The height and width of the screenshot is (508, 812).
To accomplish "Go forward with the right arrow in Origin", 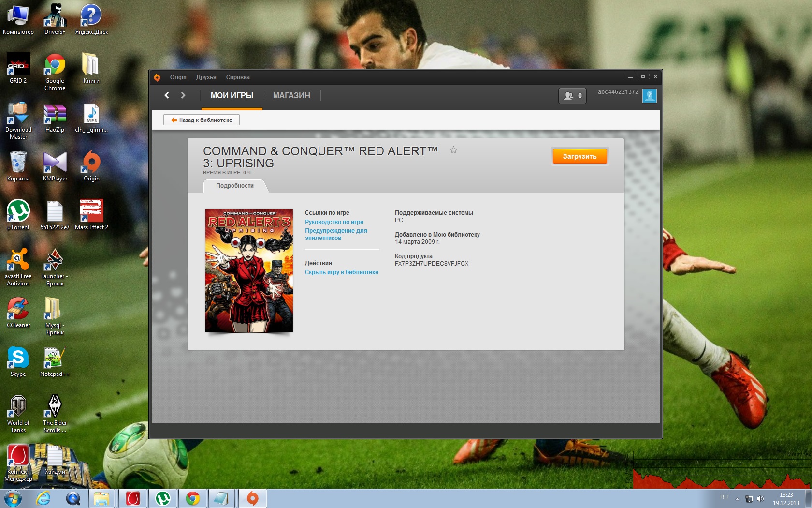I will (183, 95).
